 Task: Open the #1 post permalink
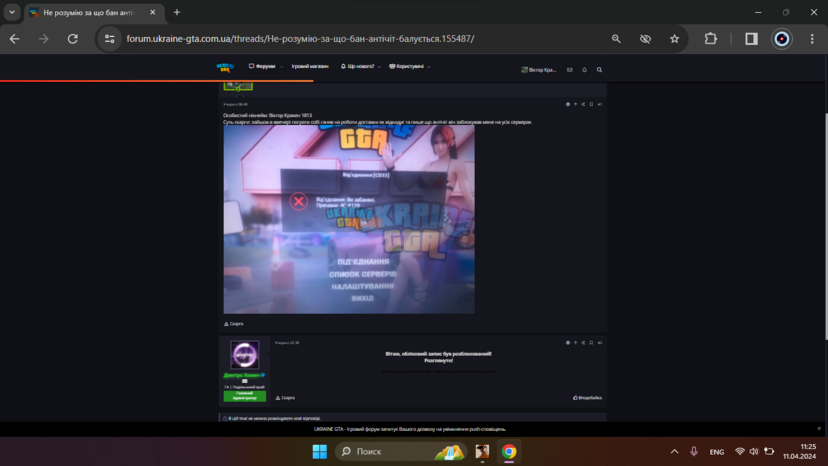[599, 105]
